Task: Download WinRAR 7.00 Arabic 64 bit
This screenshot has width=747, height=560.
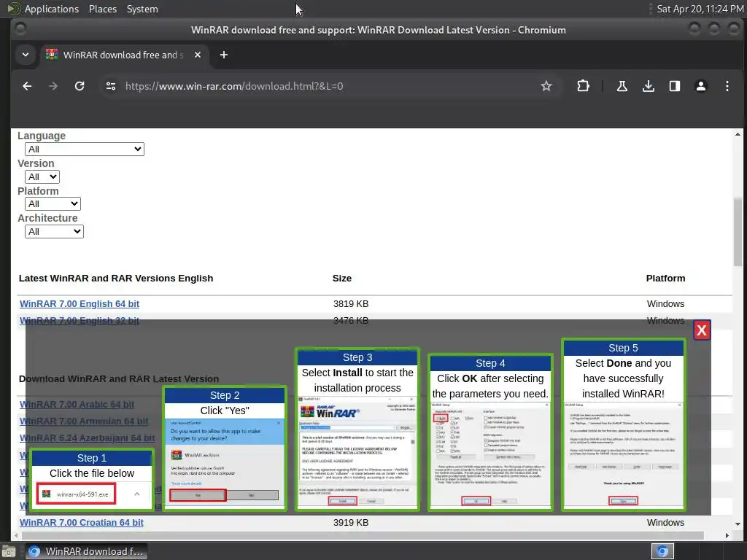Action: 77,404
